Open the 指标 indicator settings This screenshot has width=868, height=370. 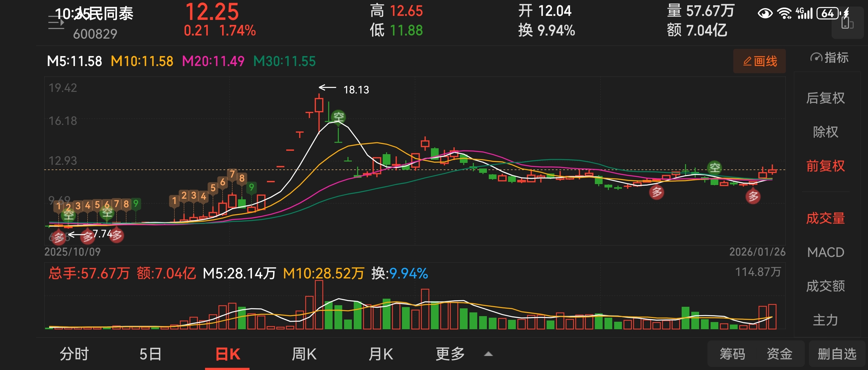[x=829, y=58]
